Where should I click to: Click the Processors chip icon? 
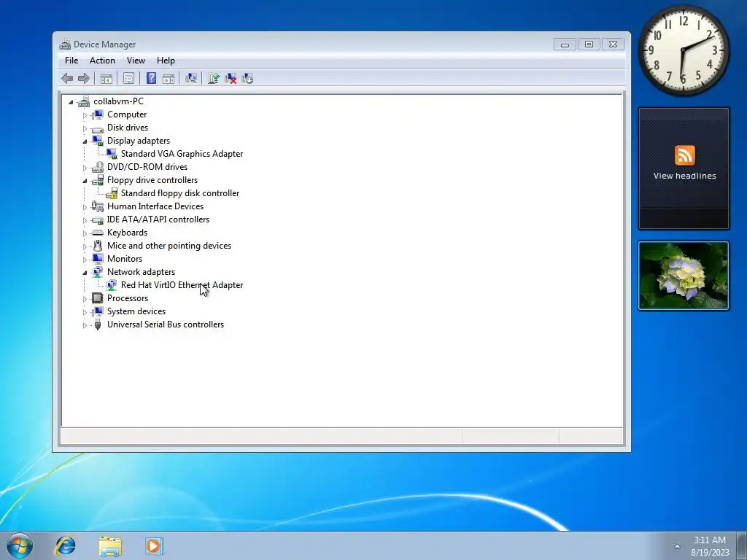click(98, 298)
